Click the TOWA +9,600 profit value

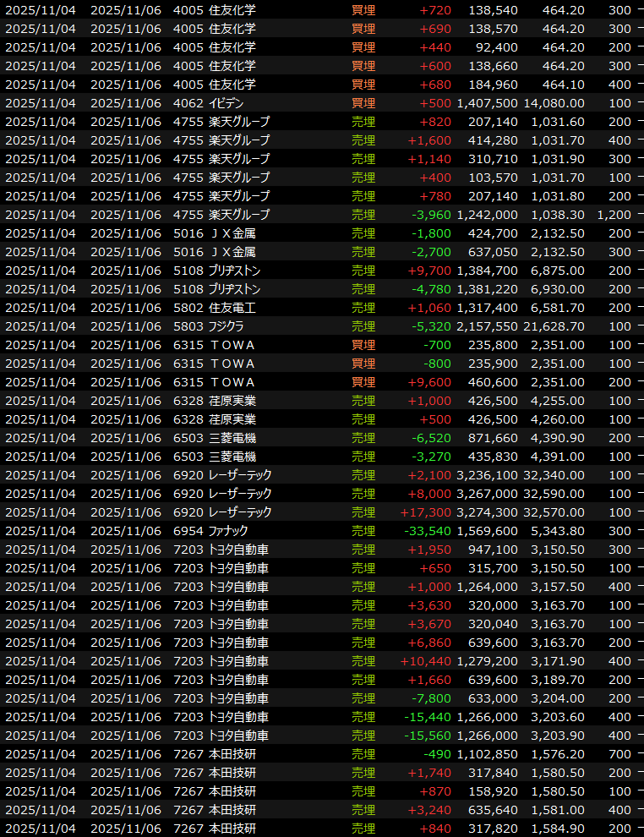[431, 382]
